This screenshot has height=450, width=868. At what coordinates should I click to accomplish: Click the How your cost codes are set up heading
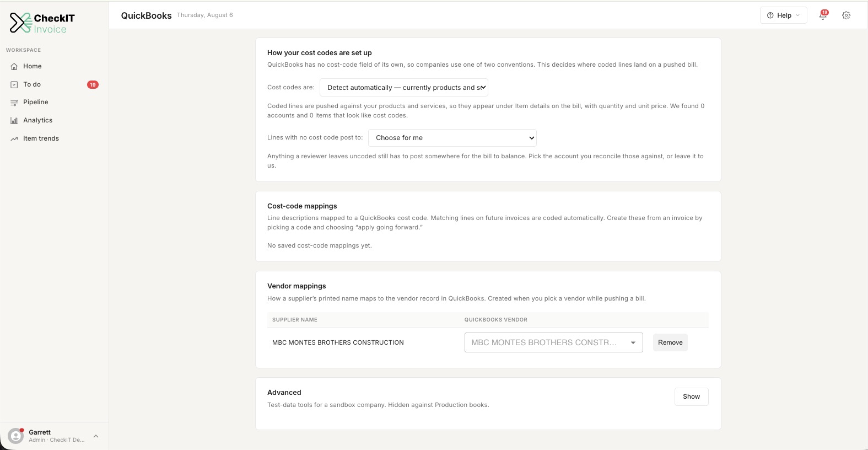(x=320, y=53)
